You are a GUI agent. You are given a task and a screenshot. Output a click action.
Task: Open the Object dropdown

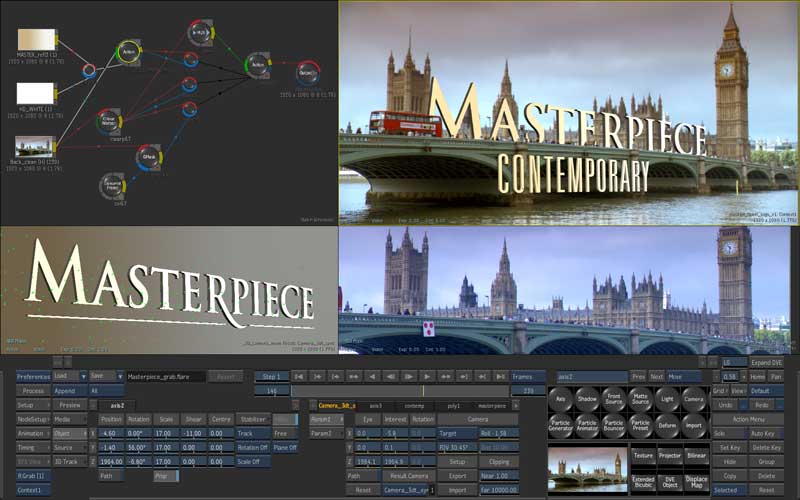point(70,433)
